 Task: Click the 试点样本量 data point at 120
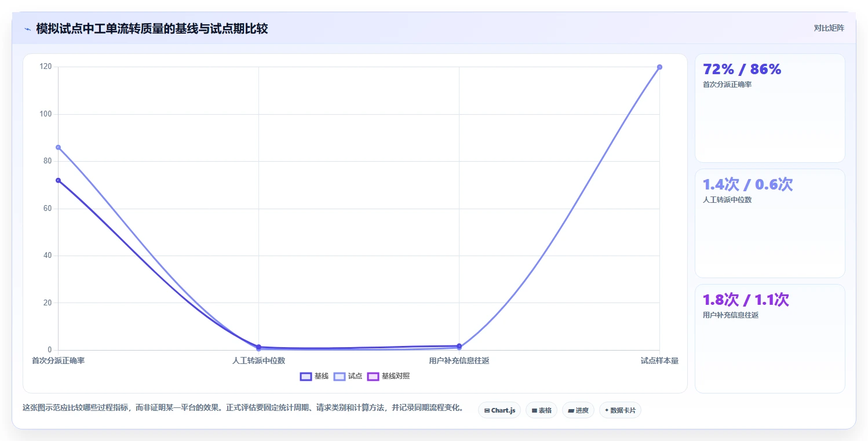659,67
